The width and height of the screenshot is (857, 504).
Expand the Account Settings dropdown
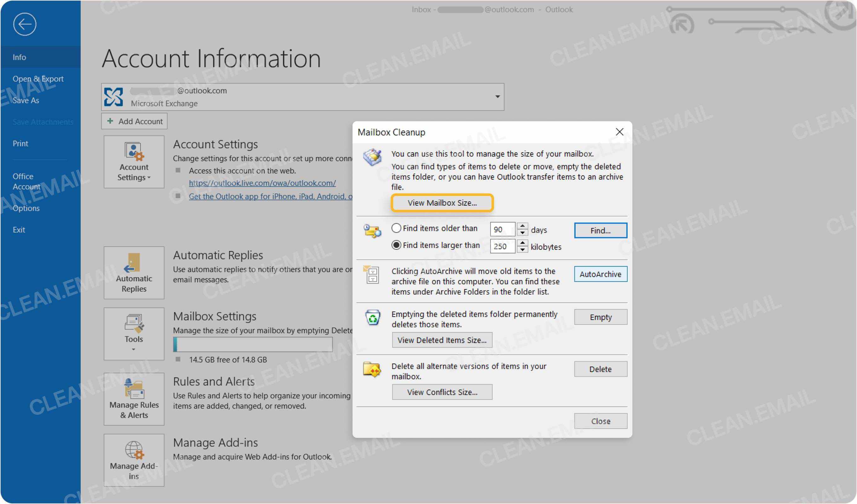[149, 177]
